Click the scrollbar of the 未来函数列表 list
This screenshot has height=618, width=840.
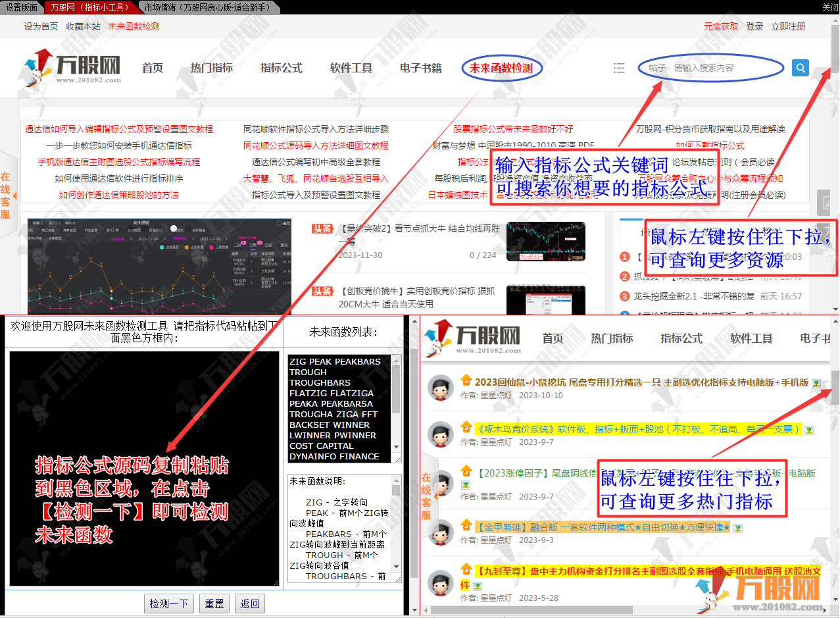click(397, 388)
